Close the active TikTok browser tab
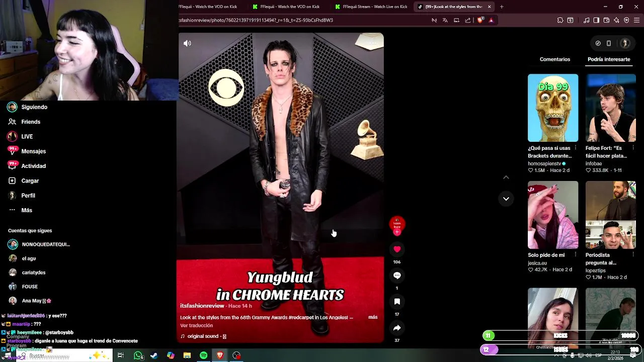Viewport: 644px width, 362px height. tap(489, 7)
